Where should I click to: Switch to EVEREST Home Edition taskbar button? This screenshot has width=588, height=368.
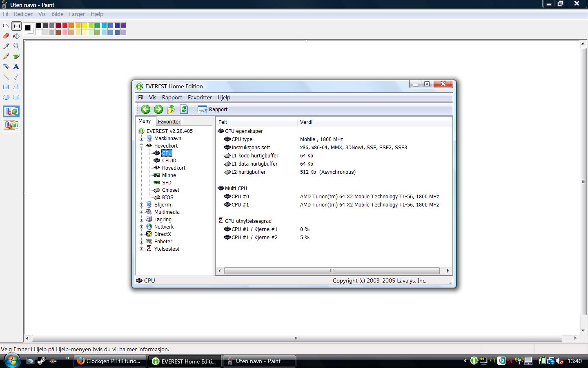click(x=185, y=361)
